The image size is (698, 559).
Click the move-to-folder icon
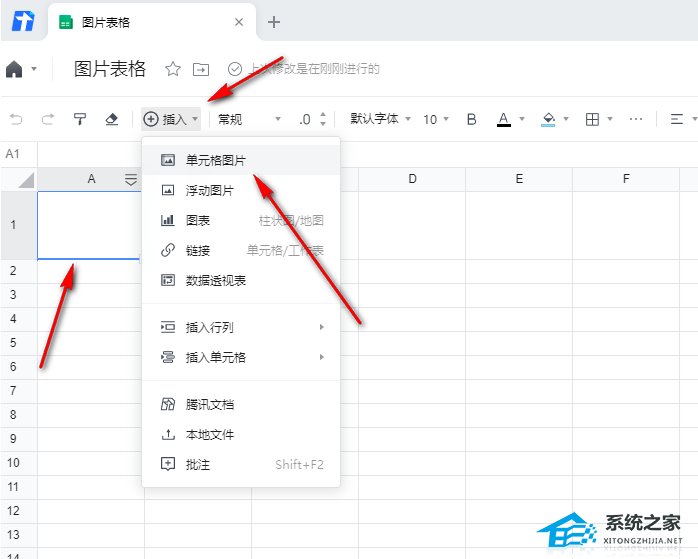pos(201,69)
